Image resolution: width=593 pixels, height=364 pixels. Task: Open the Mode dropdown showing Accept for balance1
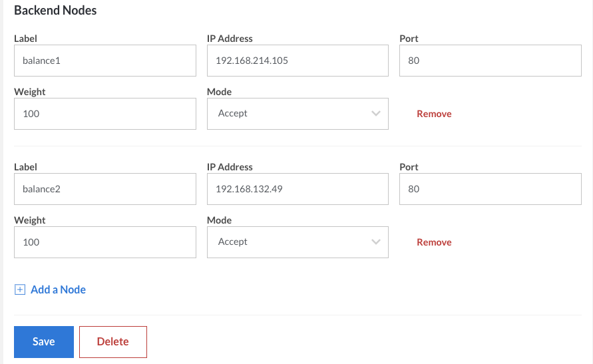pos(297,114)
